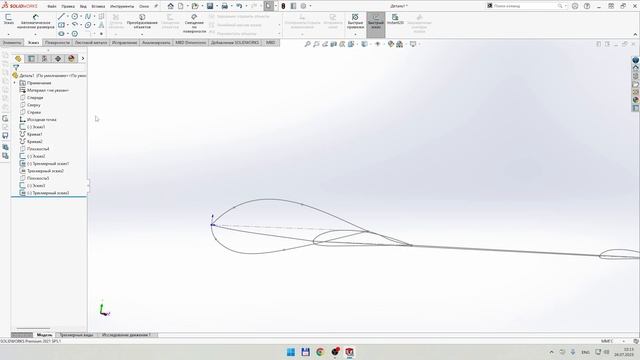Expand the Примечания tree node
Screen dimensions: 640x360
(x=15, y=83)
